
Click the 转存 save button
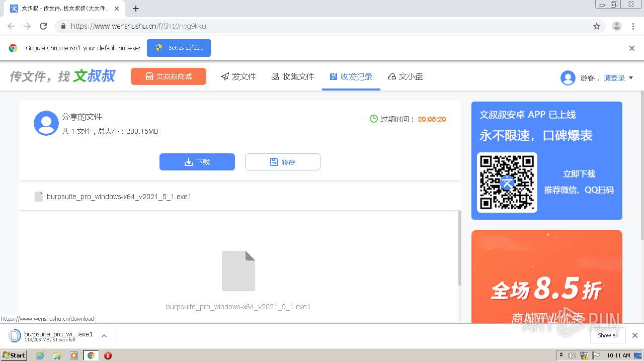pos(283,162)
